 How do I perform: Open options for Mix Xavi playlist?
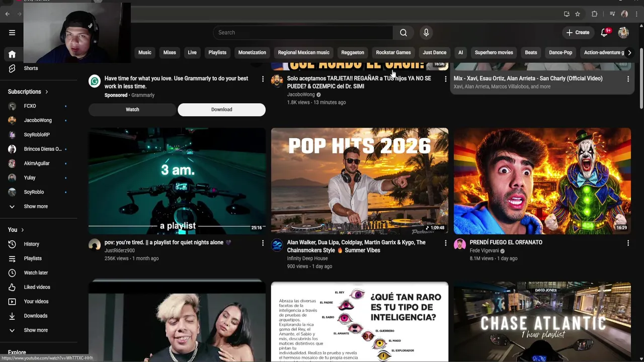628,79
